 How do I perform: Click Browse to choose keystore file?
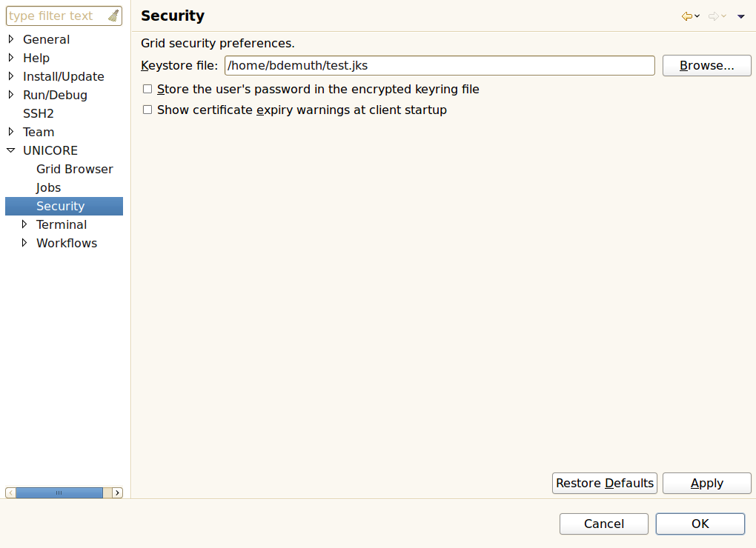click(706, 65)
